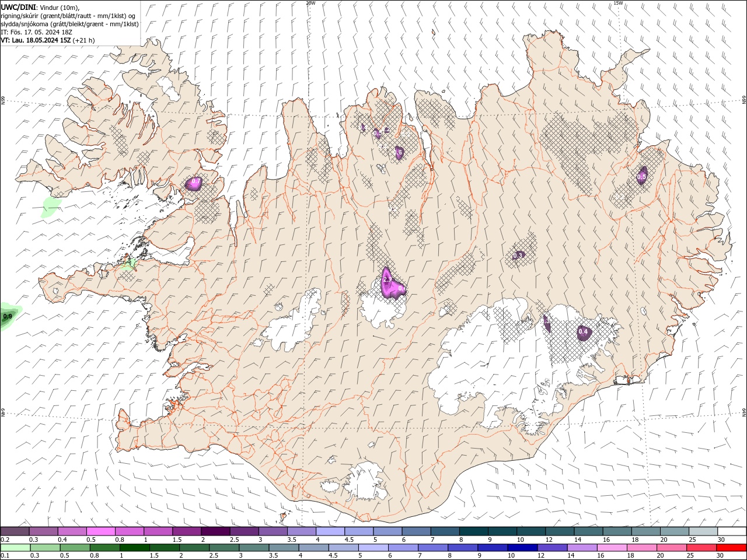
Task: Select the snow legend swatch between 1 and 1.5
Action: pyautogui.click(x=158, y=531)
